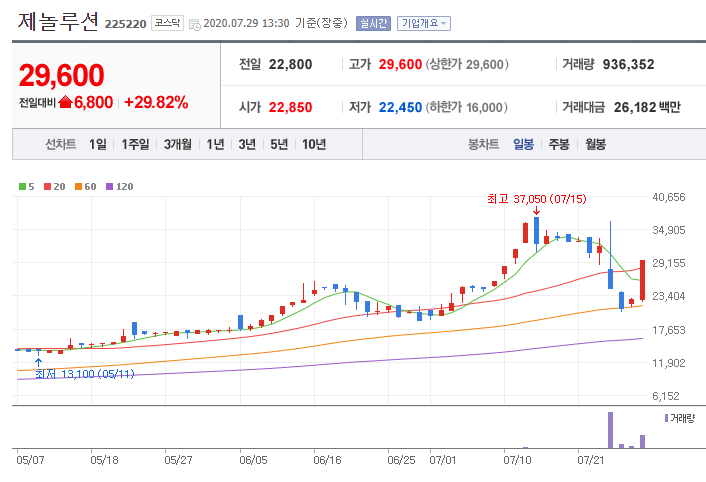Click the purple 거래량 volume legend swatch
The width and height of the screenshot is (706, 482).
point(666,418)
